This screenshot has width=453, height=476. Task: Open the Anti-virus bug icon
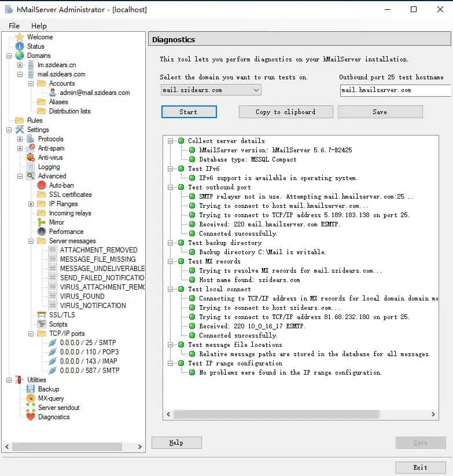[31, 158]
